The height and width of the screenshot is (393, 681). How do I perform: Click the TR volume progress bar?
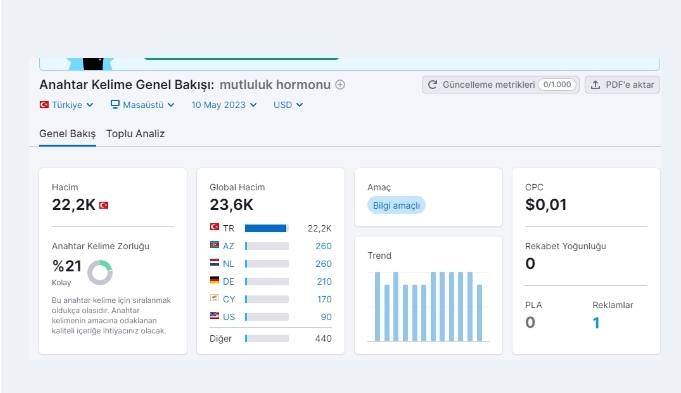pos(267,228)
